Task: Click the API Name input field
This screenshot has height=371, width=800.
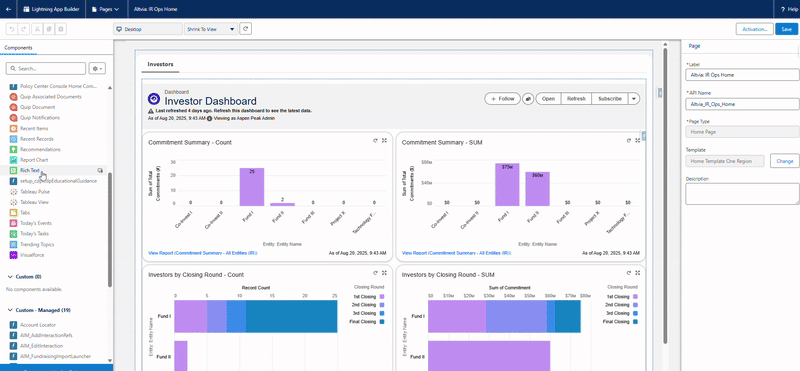Action: pyautogui.click(x=742, y=104)
